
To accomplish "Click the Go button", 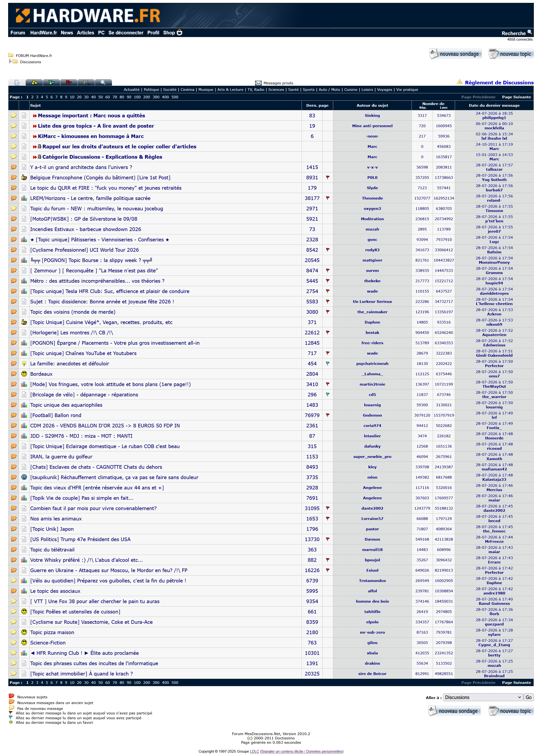I will coord(529,697).
